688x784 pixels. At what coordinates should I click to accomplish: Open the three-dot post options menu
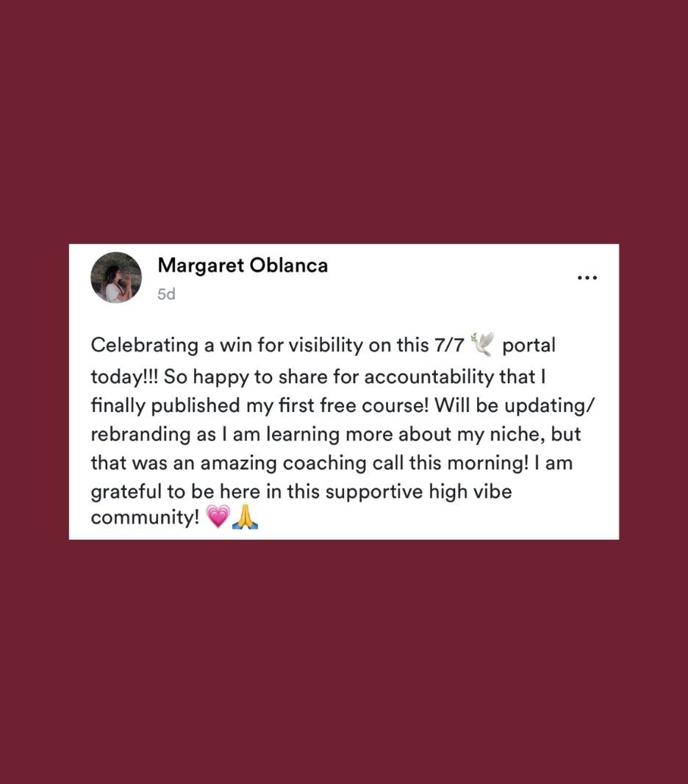coord(587,277)
